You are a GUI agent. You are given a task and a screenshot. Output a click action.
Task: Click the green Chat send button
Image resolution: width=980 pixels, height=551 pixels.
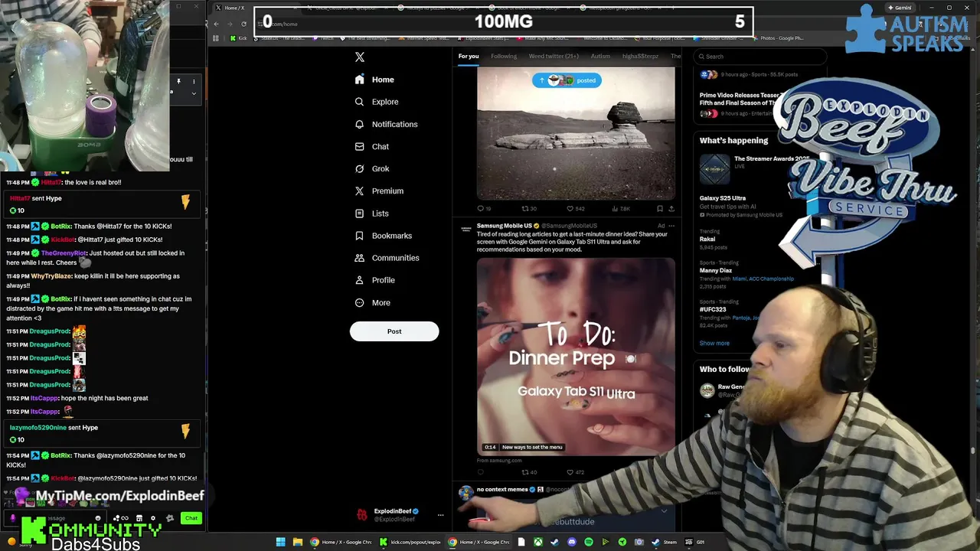pos(191,518)
